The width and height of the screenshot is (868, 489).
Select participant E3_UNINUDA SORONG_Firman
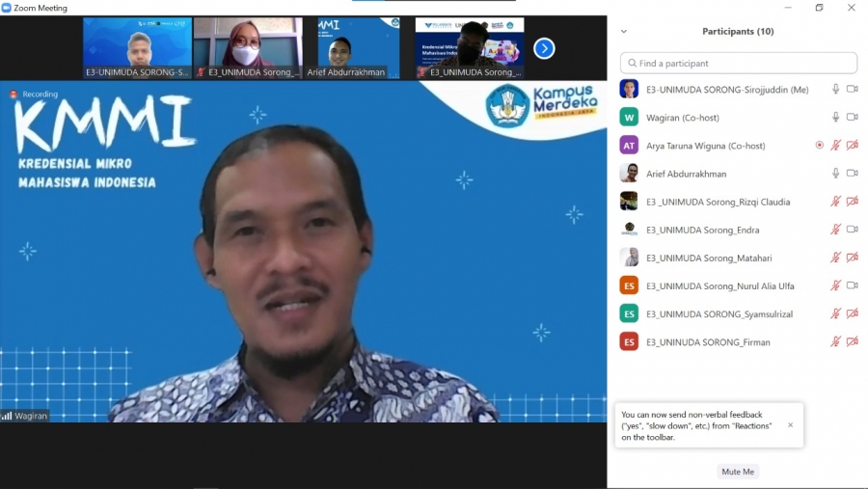[x=708, y=342]
